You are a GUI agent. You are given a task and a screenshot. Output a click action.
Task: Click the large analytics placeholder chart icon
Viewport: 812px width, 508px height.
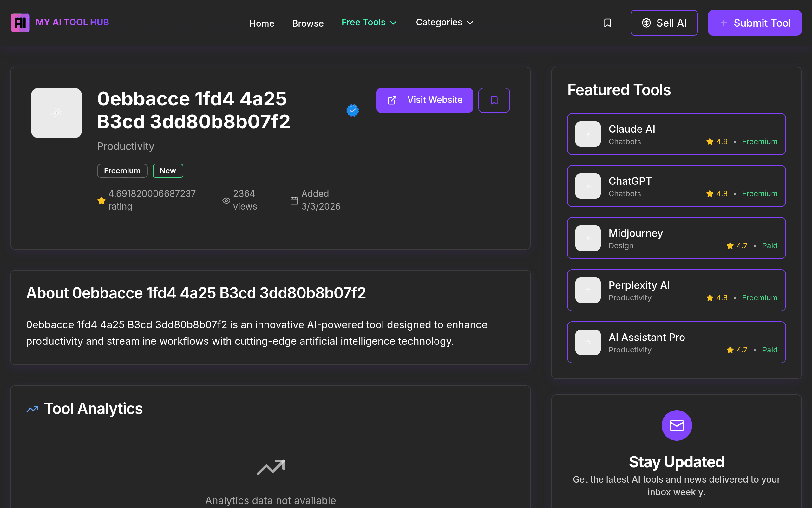271,467
